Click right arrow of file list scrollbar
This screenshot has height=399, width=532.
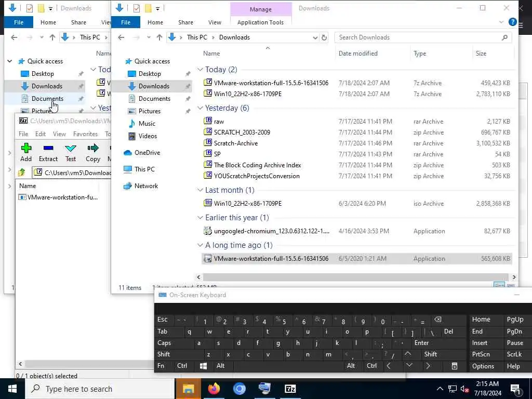point(514,277)
